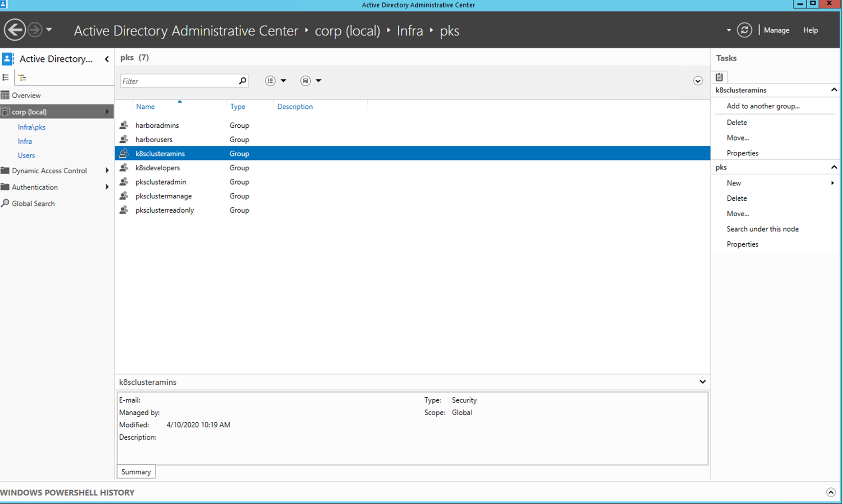Open Users navigation link
843x504 pixels.
[x=26, y=155]
